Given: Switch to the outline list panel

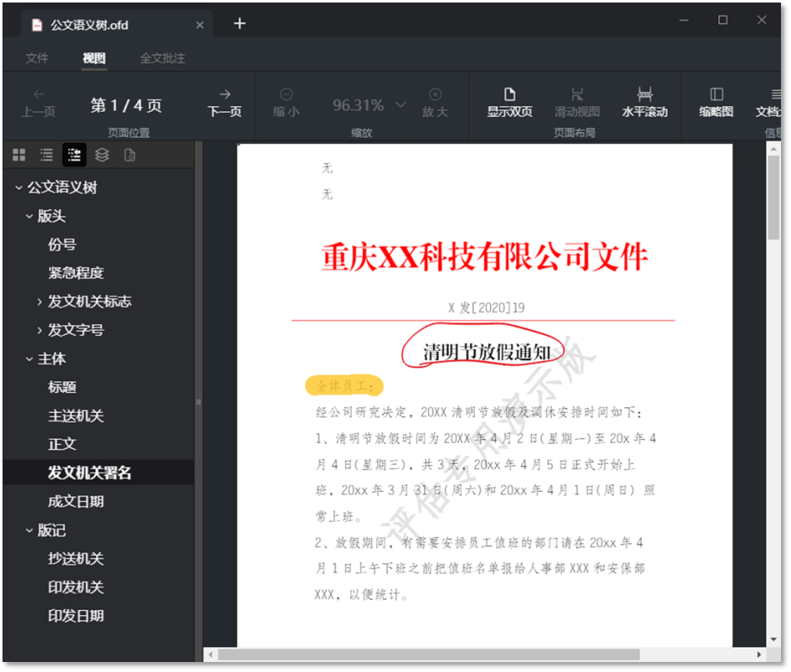Looking at the screenshot, I should tap(46, 155).
